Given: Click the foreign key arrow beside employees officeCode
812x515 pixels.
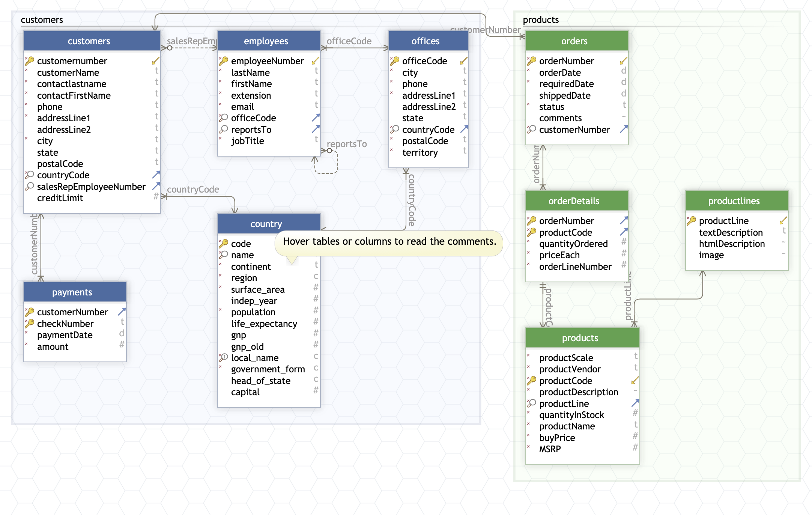Looking at the screenshot, I should point(316,118).
